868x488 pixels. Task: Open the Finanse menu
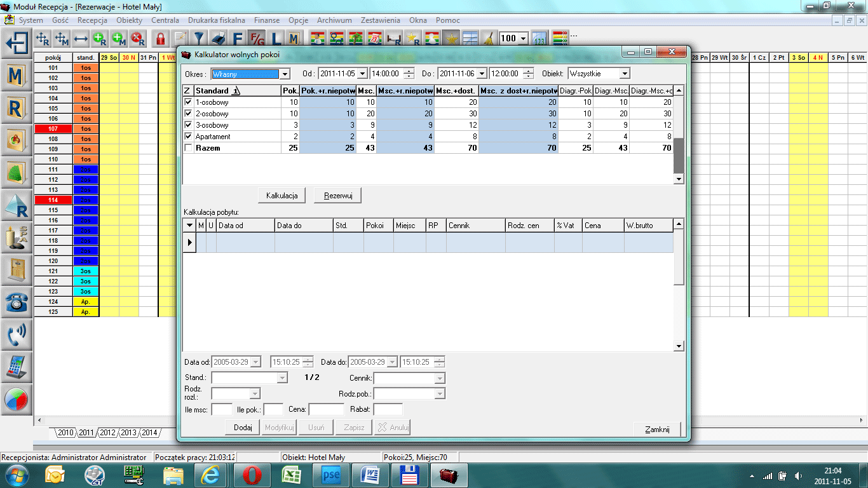[x=267, y=20]
